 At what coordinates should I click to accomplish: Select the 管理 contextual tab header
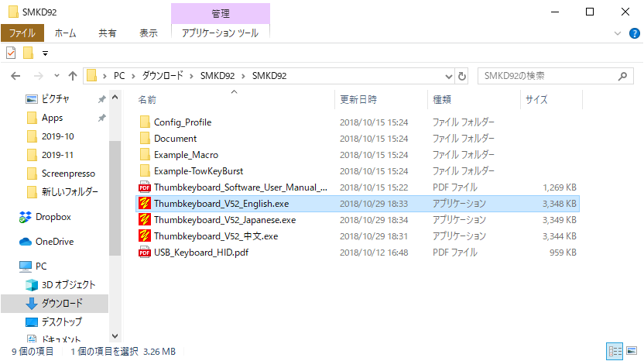click(x=221, y=14)
